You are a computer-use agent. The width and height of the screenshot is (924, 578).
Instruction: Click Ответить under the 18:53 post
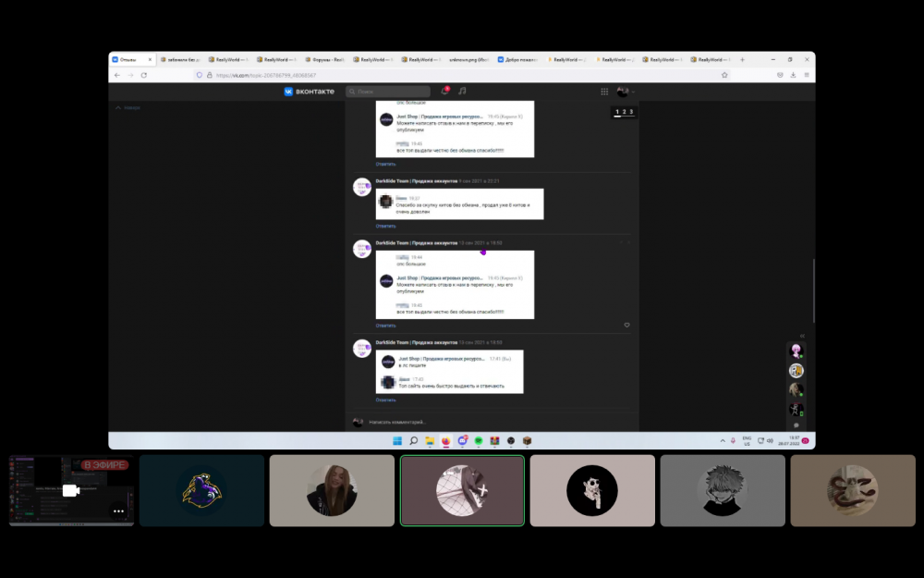pos(386,400)
